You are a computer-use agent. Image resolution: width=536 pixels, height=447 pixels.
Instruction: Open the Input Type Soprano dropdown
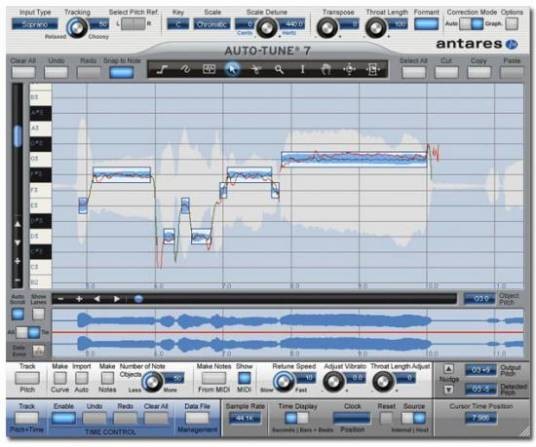click(35, 24)
